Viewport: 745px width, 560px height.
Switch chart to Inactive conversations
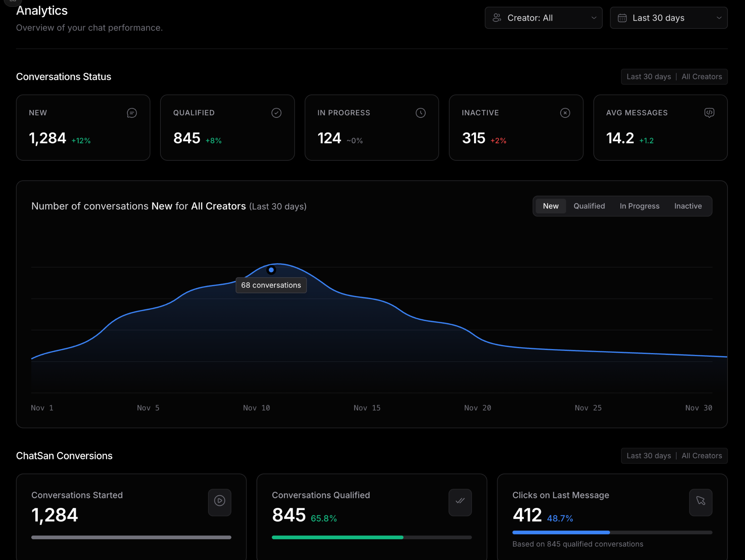click(x=688, y=206)
